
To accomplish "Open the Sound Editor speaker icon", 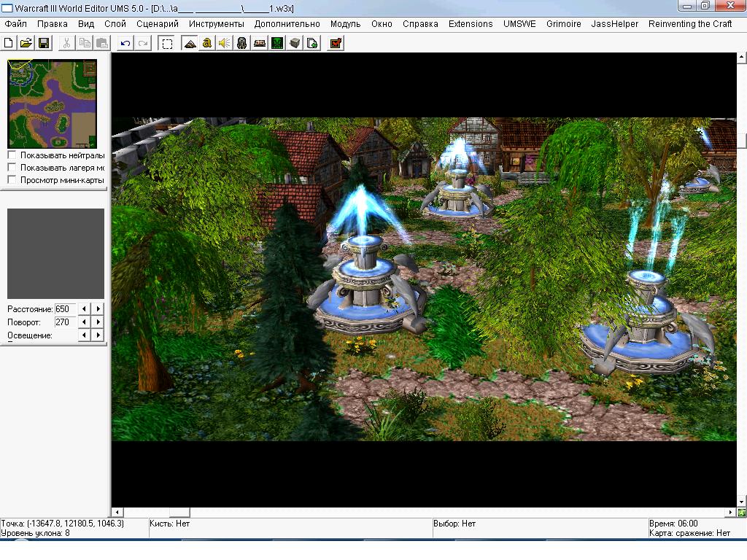I will (x=225, y=43).
